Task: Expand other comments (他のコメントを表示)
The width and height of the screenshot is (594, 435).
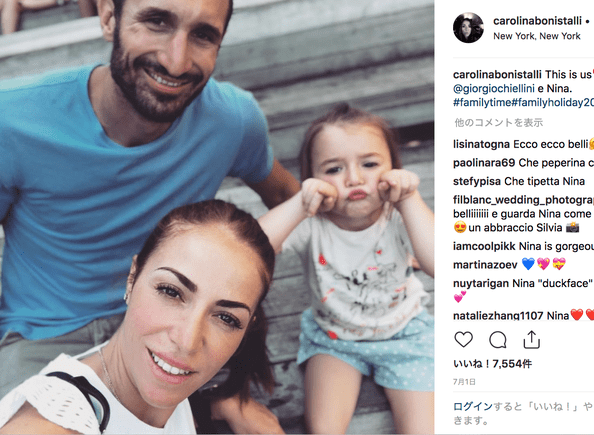Action: tap(499, 122)
